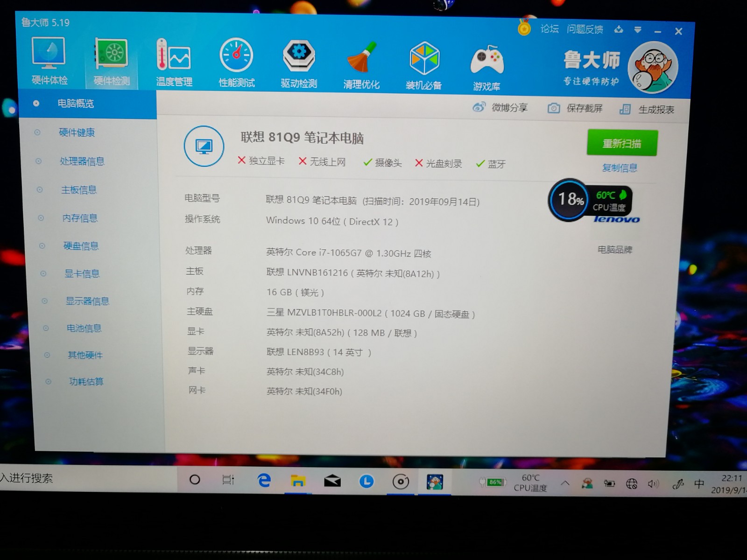
Task: Open the title bar dropdown menu arrow
Action: (638, 30)
